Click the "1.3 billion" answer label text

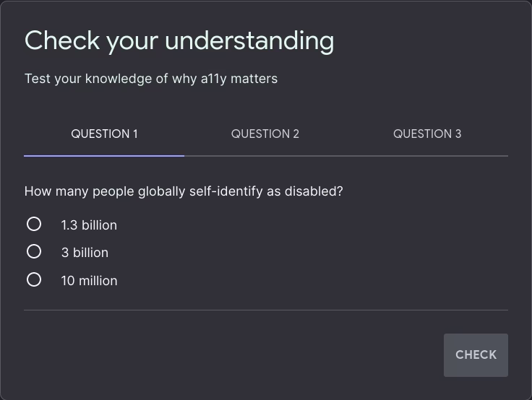point(89,225)
